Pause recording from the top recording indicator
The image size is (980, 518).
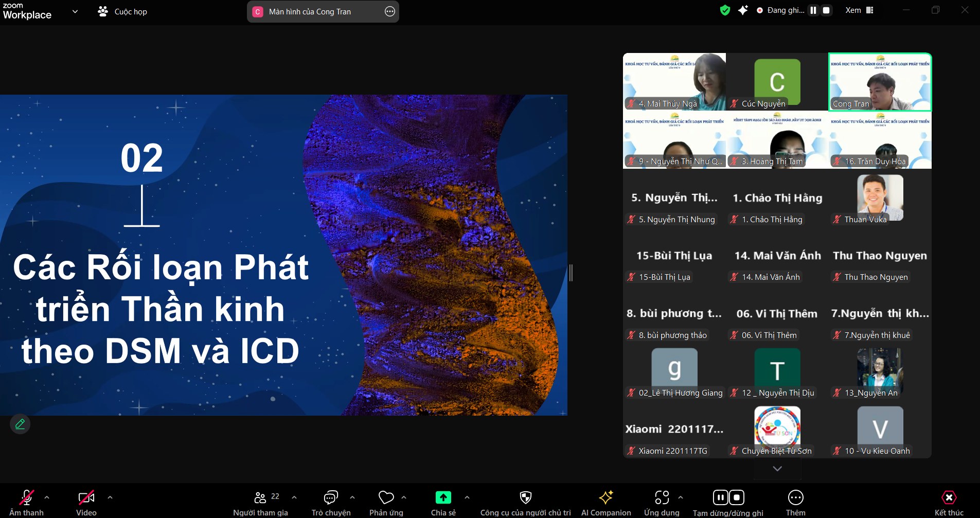(x=813, y=10)
